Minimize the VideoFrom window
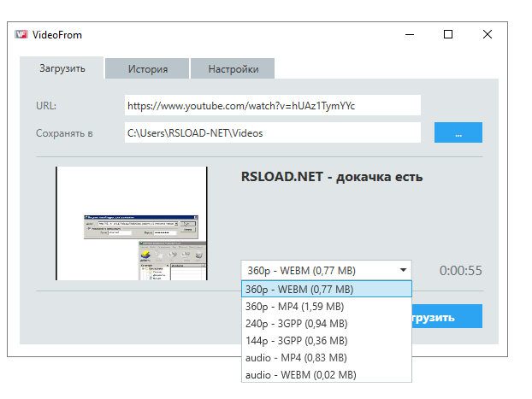 tap(410, 34)
